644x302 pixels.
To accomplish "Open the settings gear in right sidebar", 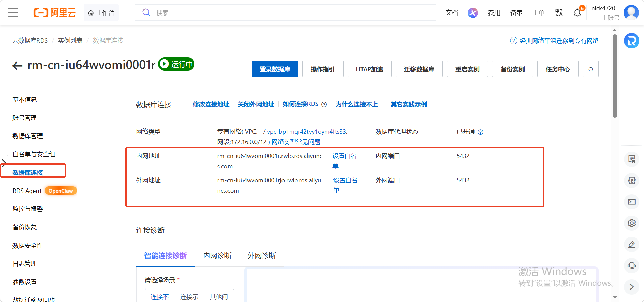I will click(x=632, y=223).
